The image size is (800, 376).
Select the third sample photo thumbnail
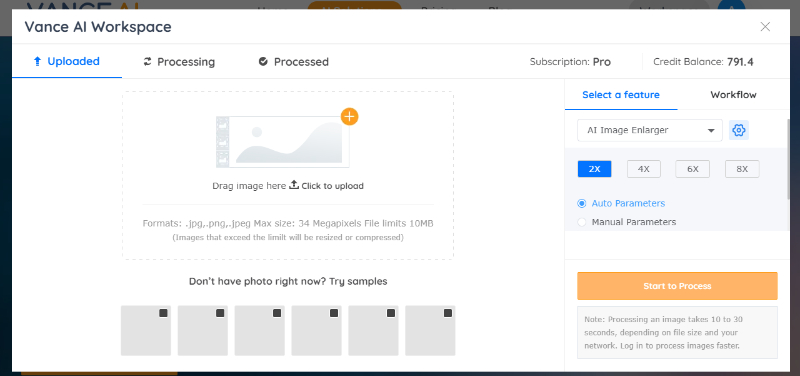pos(260,331)
